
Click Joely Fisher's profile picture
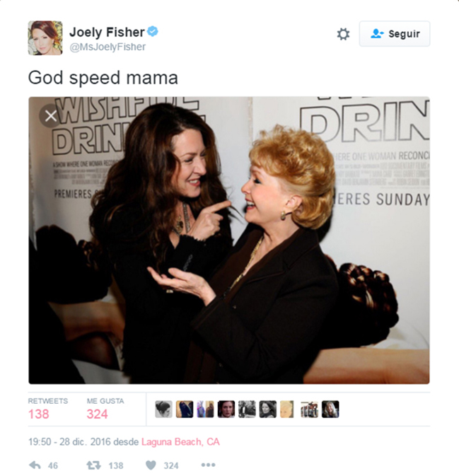tap(45, 38)
